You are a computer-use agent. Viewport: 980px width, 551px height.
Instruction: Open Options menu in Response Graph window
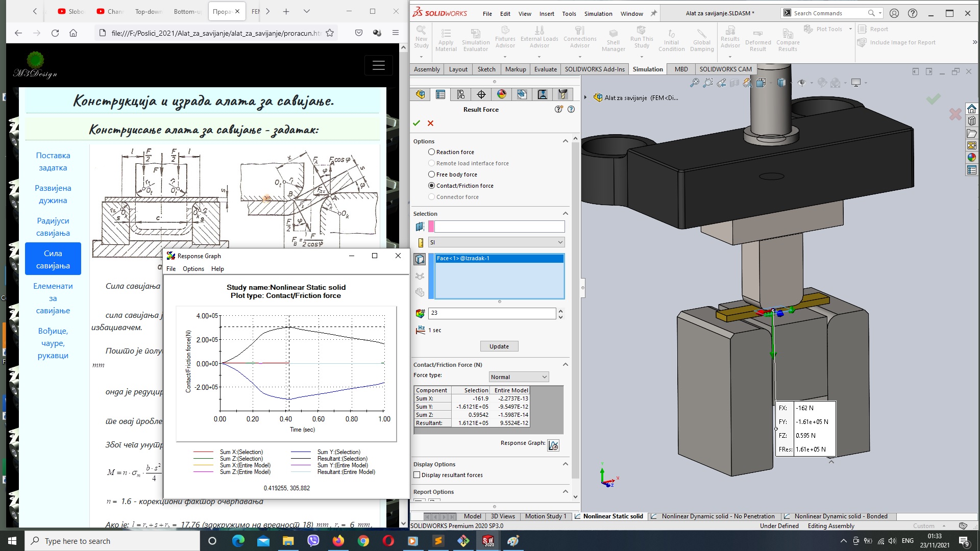pos(193,269)
